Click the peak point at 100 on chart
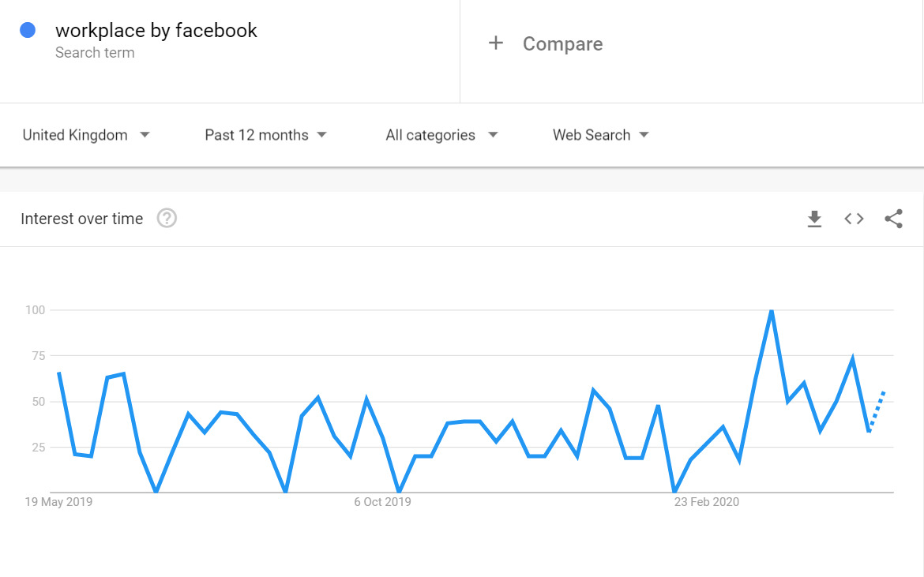This screenshot has height=577, width=924. pyautogui.click(x=772, y=311)
